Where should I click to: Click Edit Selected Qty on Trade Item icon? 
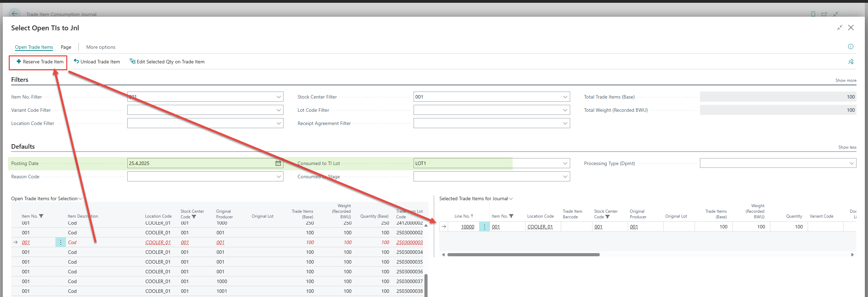pyautogui.click(x=133, y=61)
